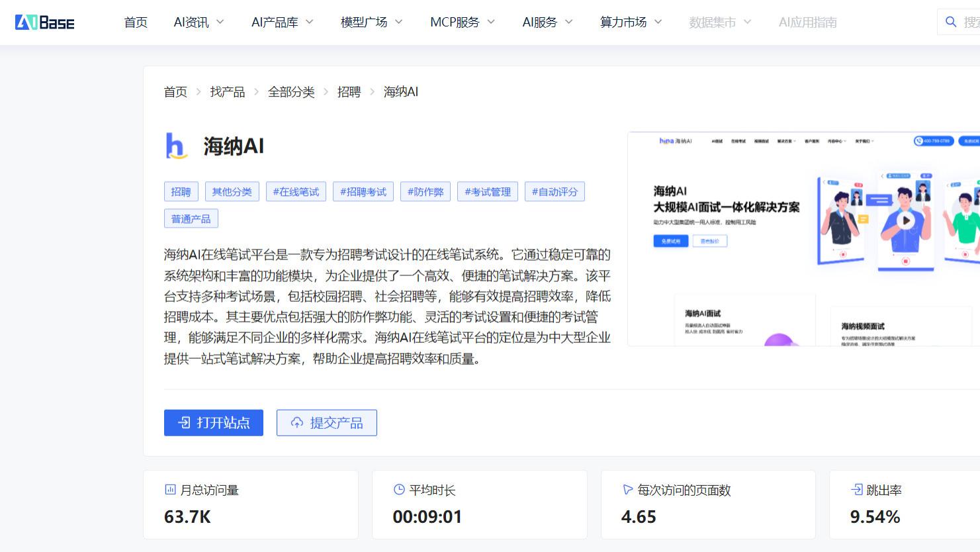980x552 pixels.
Task: Go to 首页 in top navigation
Action: click(x=136, y=23)
